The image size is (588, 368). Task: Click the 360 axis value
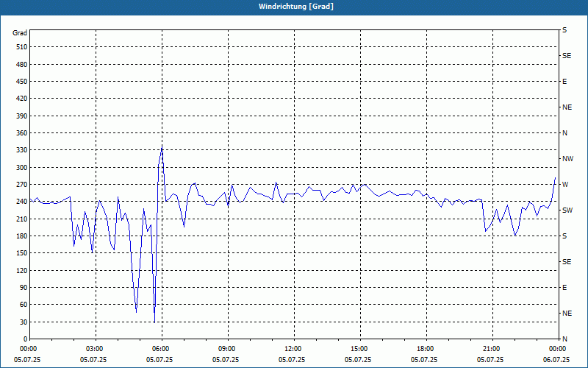coord(22,133)
